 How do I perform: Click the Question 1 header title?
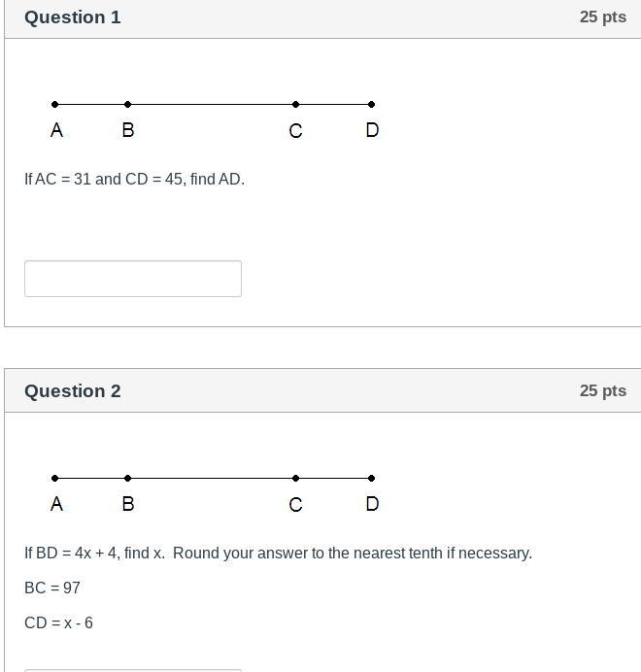[73, 17]
